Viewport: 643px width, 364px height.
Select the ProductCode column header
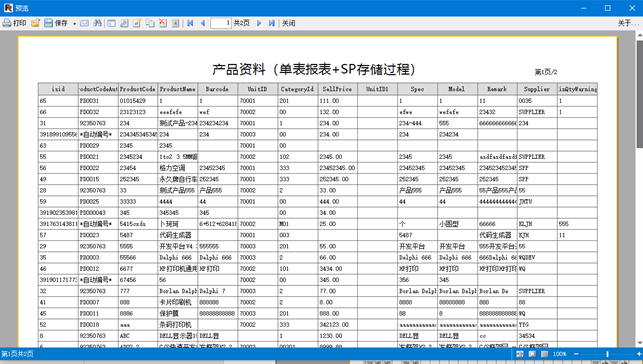pos(138,89)
